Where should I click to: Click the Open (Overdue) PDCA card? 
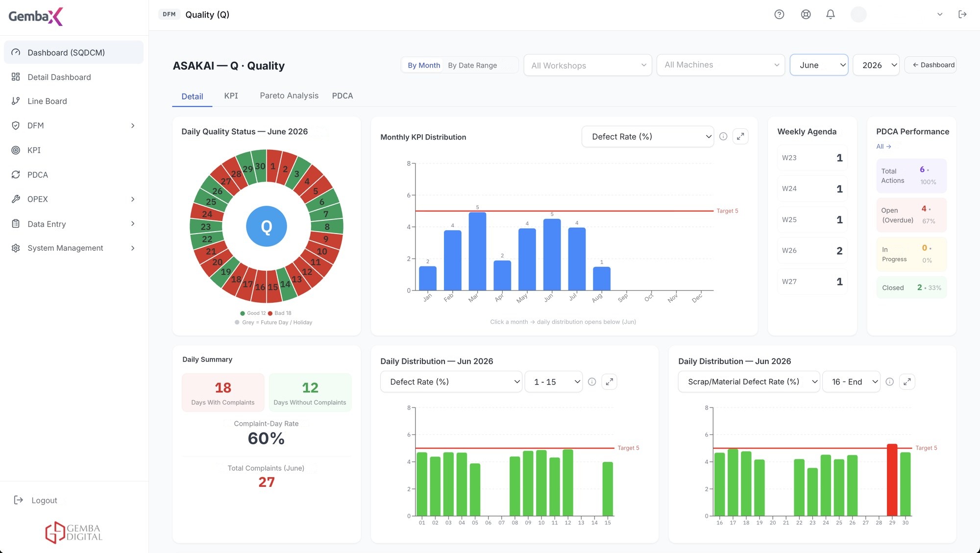(911, 215)
